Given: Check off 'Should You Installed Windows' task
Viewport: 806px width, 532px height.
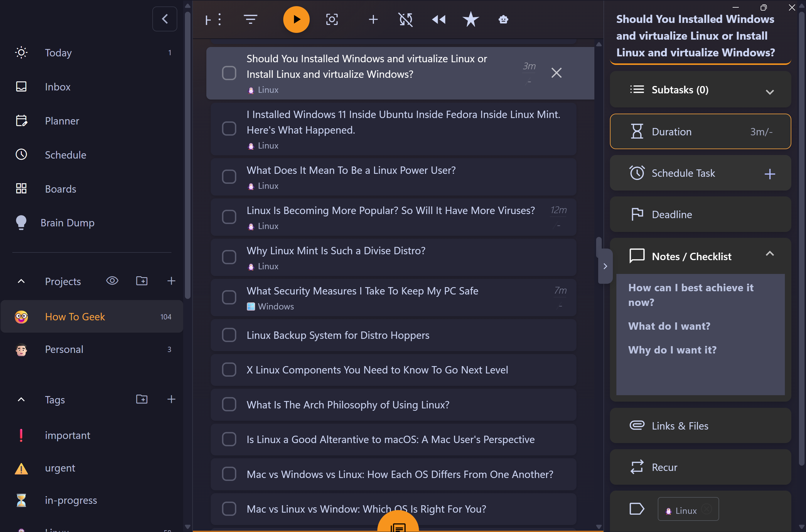Looking at the screenshot, I should tap(229, 73).
